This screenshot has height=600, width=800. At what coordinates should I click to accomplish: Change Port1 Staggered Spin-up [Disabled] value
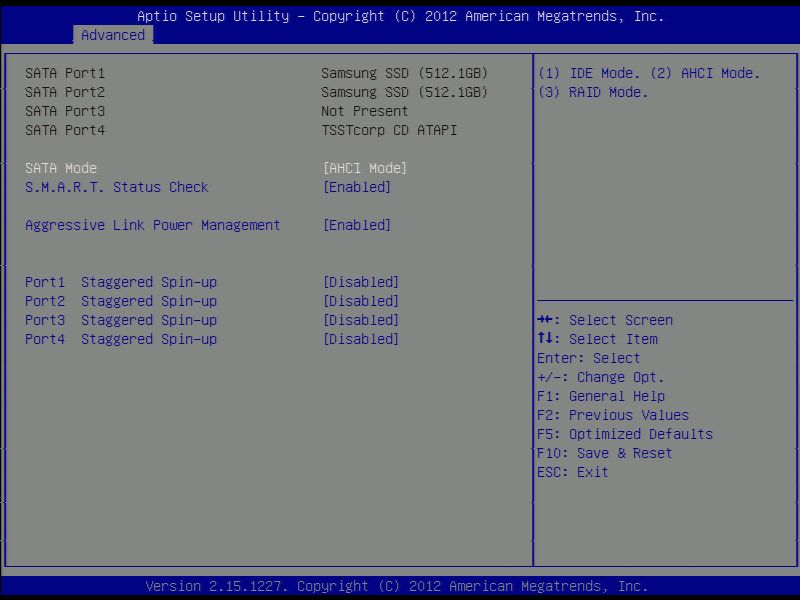click(361, 282)
